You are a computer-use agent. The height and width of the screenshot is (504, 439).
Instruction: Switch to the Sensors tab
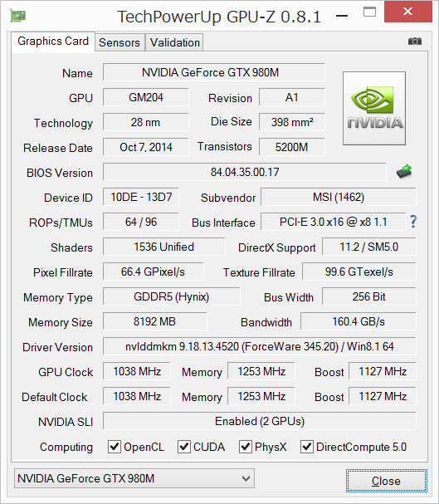(x=120, y=42)
